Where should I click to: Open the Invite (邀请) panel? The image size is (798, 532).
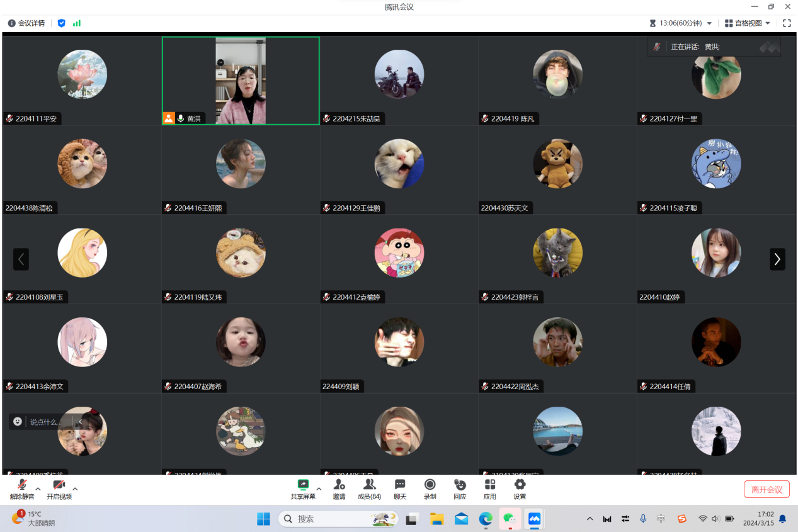coord(339,485)
